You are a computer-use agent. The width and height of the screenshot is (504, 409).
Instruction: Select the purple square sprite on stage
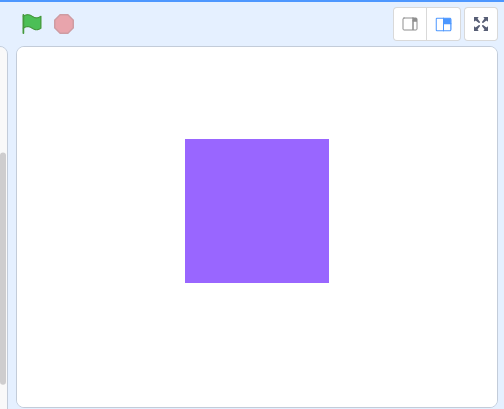point(257,211)
